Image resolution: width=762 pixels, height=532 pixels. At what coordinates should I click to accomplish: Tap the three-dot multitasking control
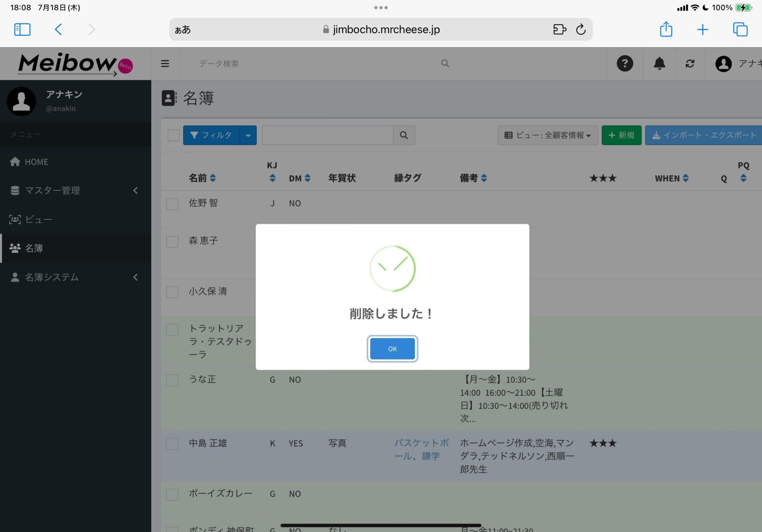click(x=381, y=8)
